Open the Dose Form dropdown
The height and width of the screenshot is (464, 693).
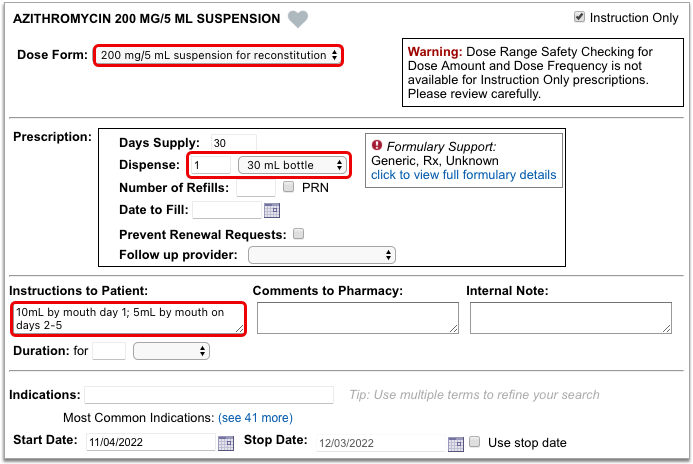coord(218,55)
